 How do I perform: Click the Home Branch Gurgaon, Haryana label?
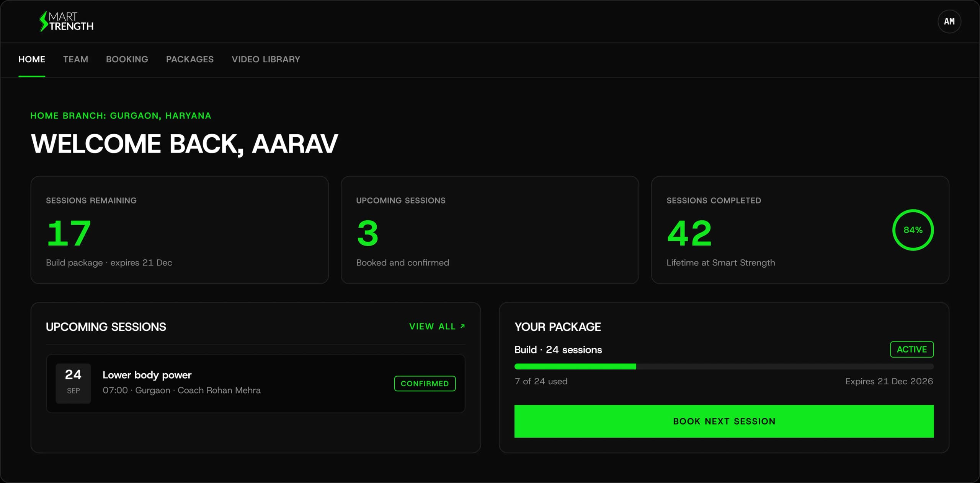tap(121, 115)
